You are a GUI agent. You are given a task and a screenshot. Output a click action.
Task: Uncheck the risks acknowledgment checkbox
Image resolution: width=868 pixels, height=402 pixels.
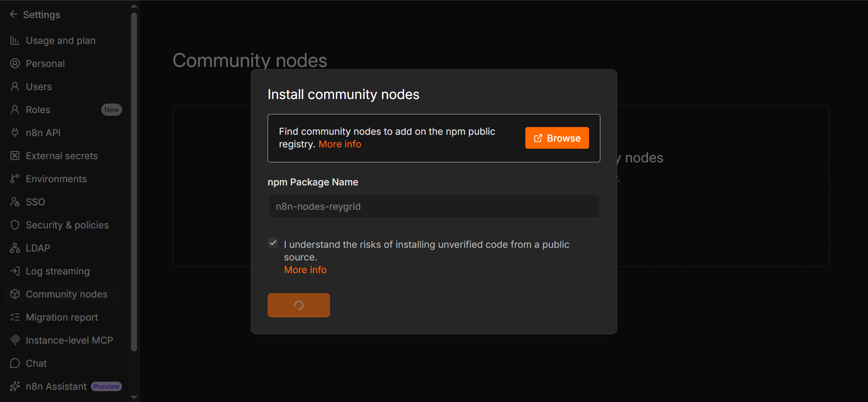click(273, 243)
